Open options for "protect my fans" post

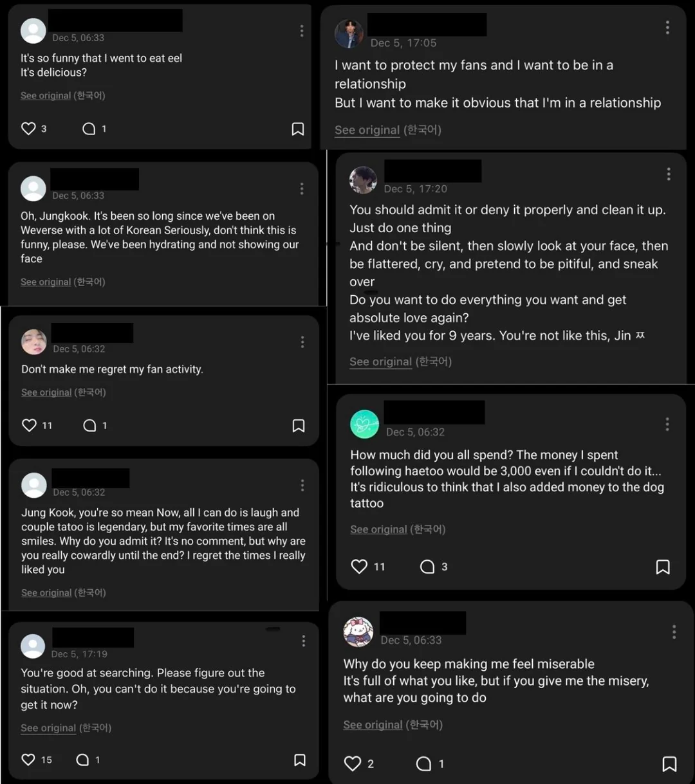pyautogui.click(x=667, y=28)
